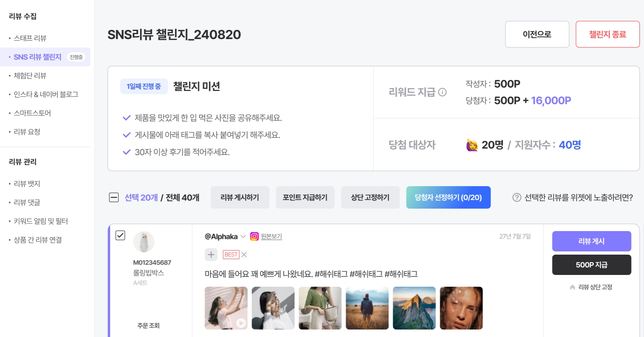
Task: Click the question mark help icon
Action: pos(517,198)
